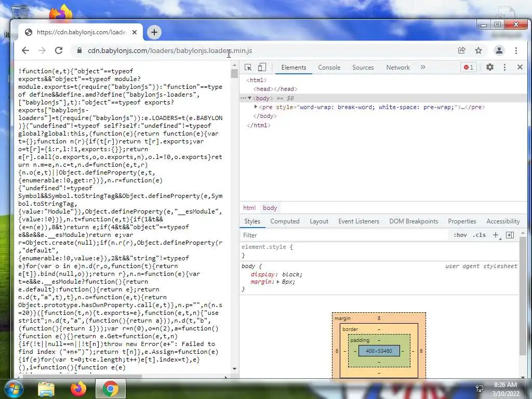This screenshot has height=399, width=532.
Task: Click the address bar URL text
Action: pos(170,50)
